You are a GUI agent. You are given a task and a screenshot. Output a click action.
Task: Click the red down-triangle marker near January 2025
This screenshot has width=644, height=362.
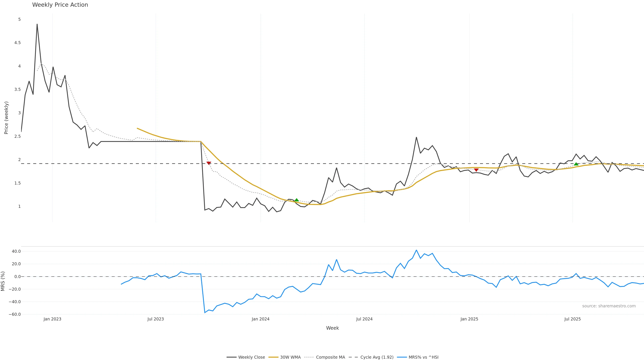click(x=476, y=170)
